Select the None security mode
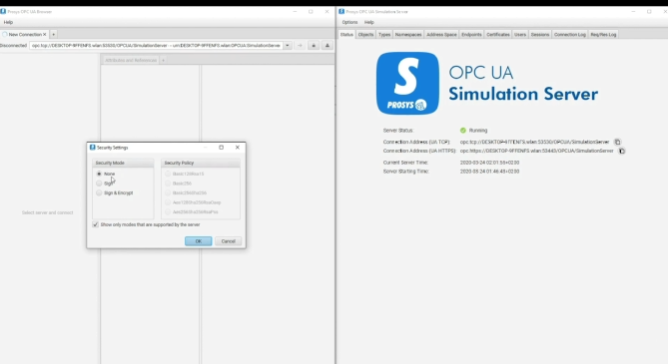 coord(99,174)
